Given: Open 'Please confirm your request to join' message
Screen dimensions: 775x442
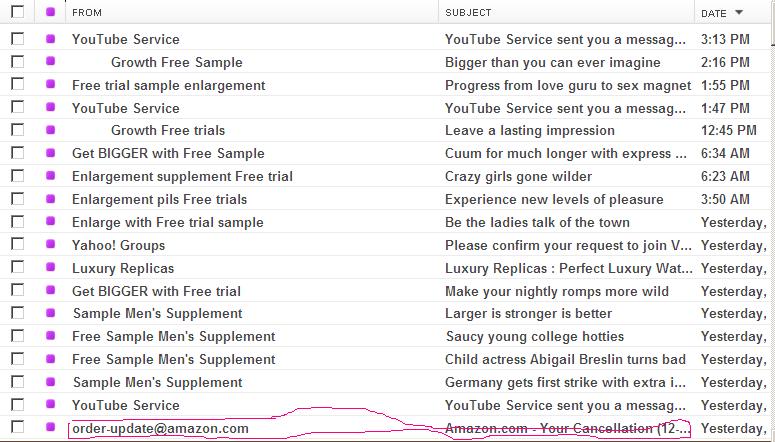Looking at the screenshot, I should 566,245.
